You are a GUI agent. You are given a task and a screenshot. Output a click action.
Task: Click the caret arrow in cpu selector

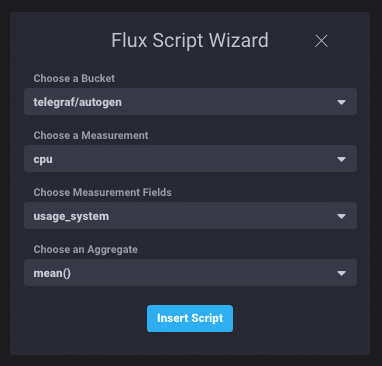(x=341, y=159)
